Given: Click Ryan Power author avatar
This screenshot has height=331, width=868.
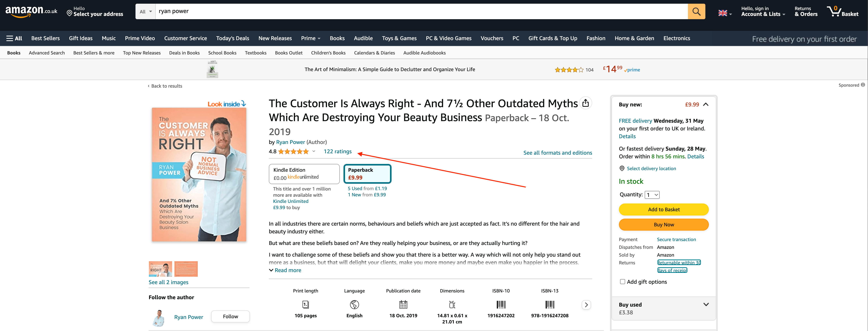Looking at the screenshot, I should [159, 318].
